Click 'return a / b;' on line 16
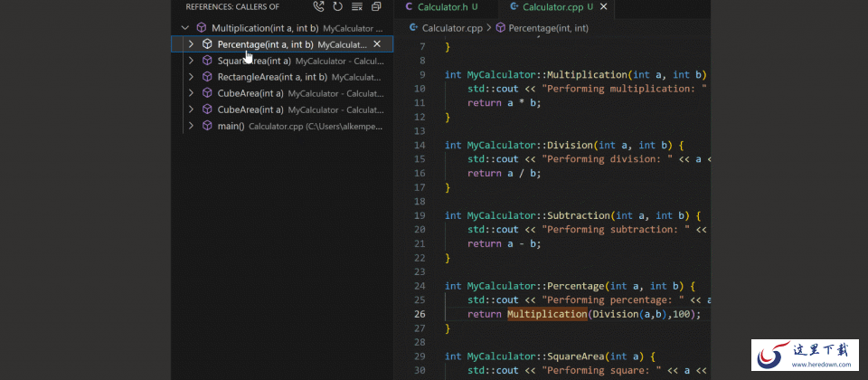This screenshot has height=380, width=868. [x=504, y=173]
